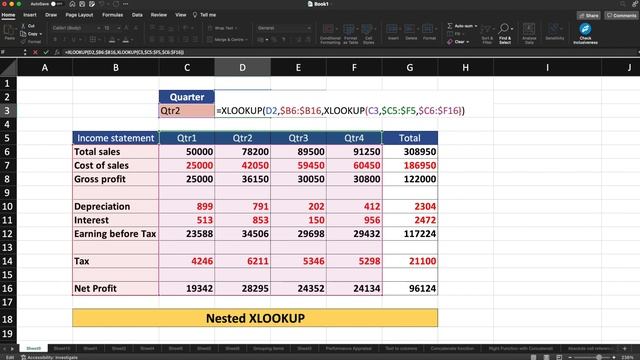This screenshot has width=640, height=360.
Task: Click the font color swatch button
Action: click(x=126, y=40)
